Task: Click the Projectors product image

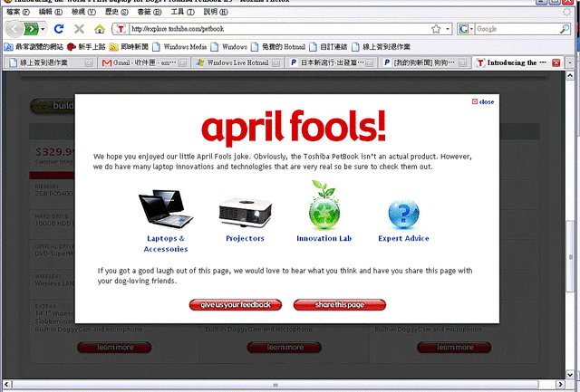Action: coord(245,211)
